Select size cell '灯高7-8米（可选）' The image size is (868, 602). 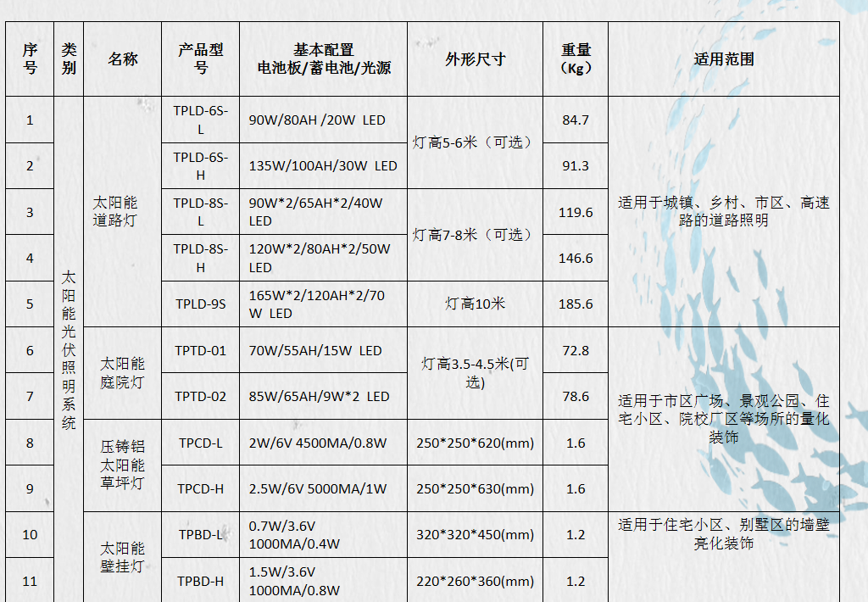pos(475,235)
